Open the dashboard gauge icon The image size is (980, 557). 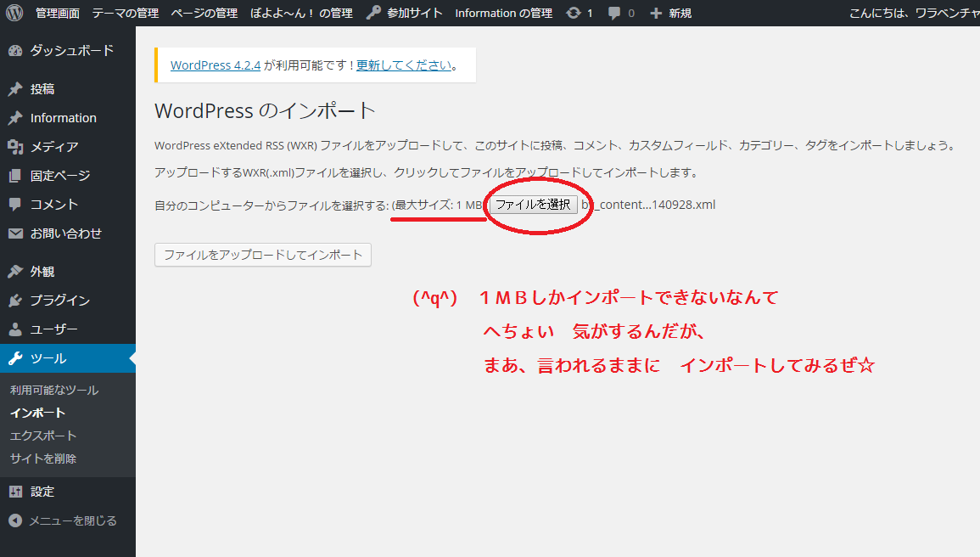pyautogui.click(x=15, y=51)
